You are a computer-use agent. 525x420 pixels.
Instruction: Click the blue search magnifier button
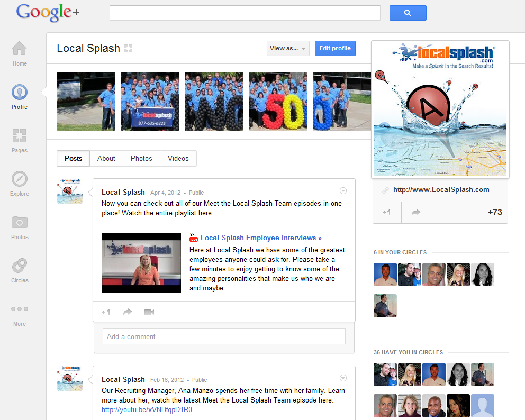click(x=408, y=13)
